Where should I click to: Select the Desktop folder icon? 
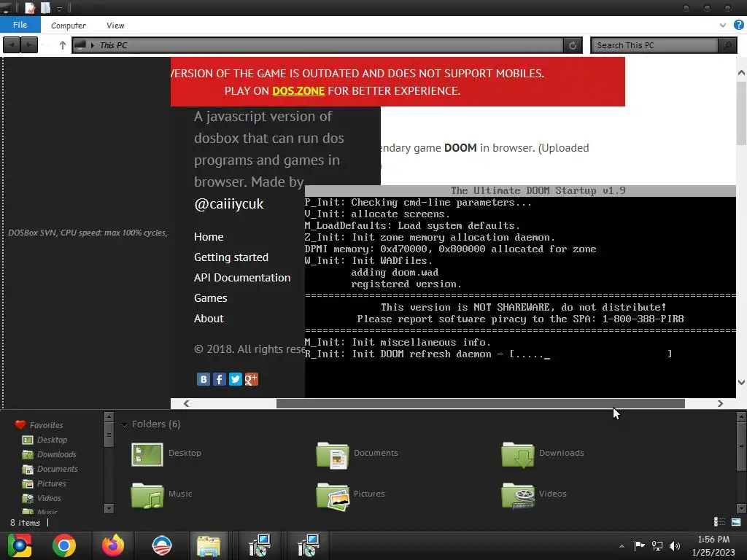coord(147,454)
